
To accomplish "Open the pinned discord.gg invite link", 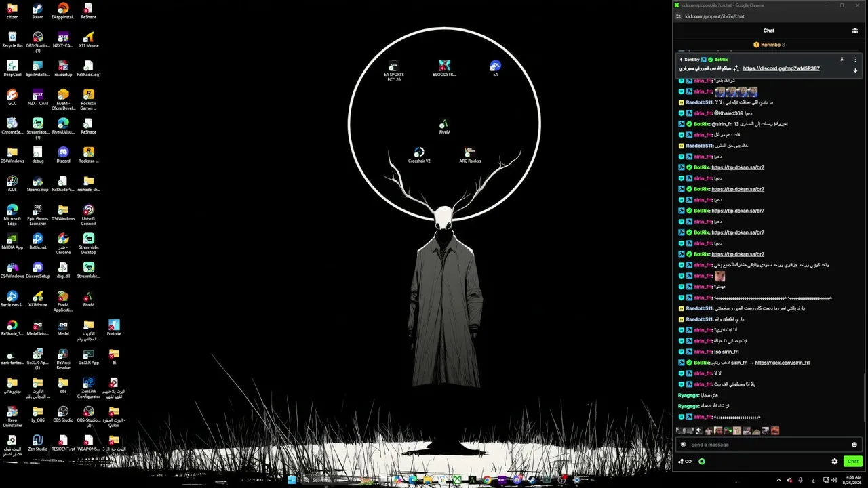I will 781,68.
